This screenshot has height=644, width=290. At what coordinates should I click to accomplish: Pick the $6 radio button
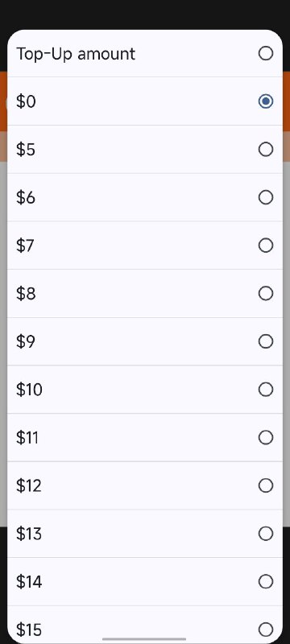tap(266, 197)
